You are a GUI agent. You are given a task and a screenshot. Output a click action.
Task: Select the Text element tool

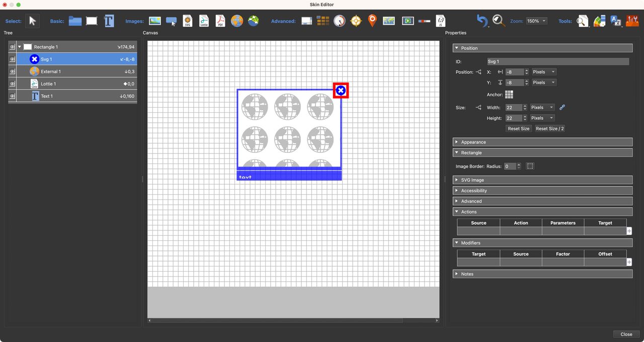point(109,21)
